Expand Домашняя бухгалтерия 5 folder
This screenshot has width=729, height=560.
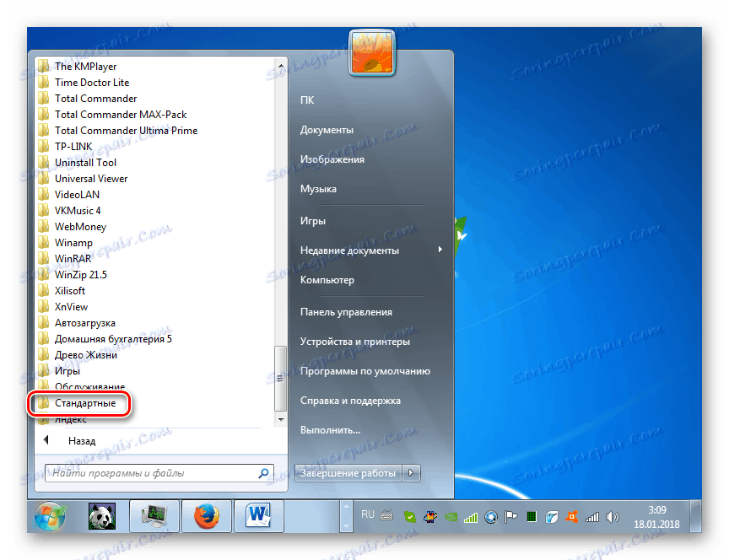coord(105,339)
